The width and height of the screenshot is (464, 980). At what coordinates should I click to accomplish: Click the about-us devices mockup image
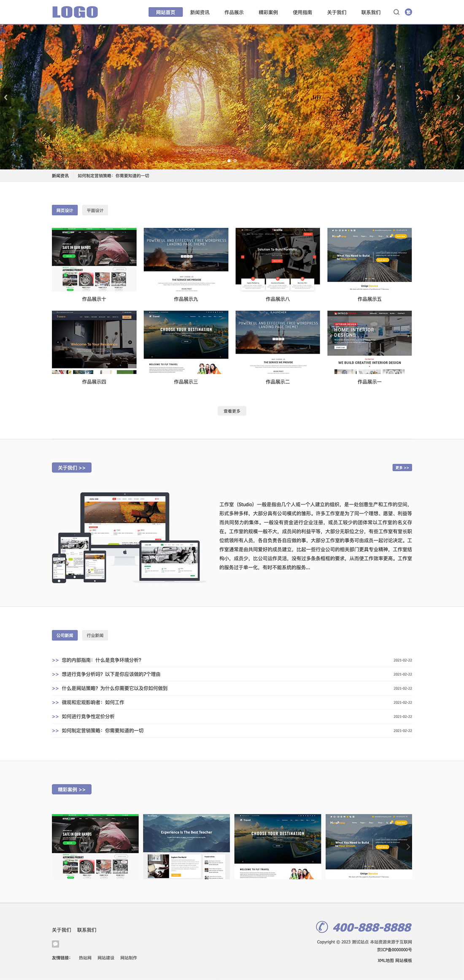pos(129,537)
